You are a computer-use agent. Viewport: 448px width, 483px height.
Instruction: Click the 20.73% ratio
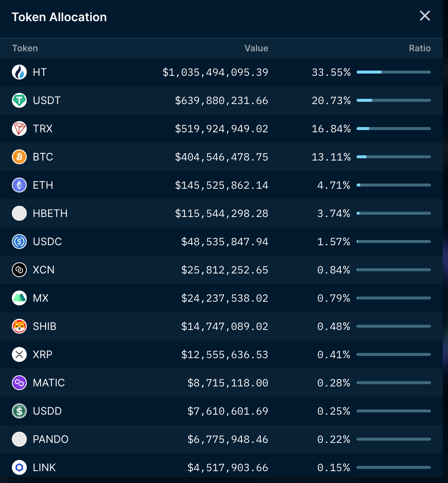(331, 100)
